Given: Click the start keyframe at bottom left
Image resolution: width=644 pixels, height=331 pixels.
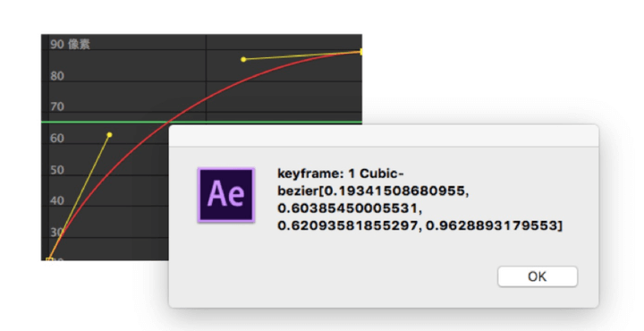Looking at the screenshot, I should (49, 259).
